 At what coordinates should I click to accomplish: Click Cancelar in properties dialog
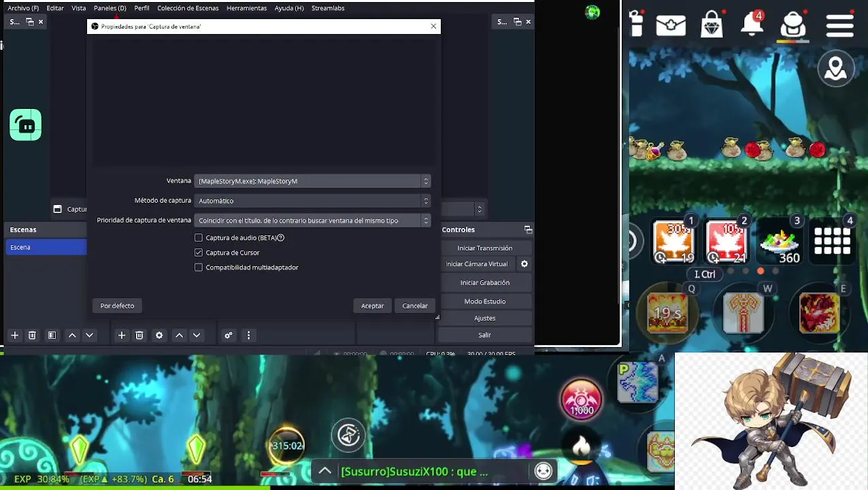click(415, 306)
